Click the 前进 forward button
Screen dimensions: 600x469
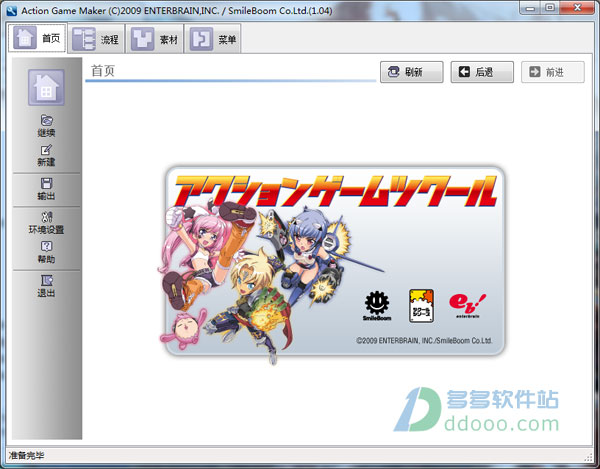pos(553,72)
